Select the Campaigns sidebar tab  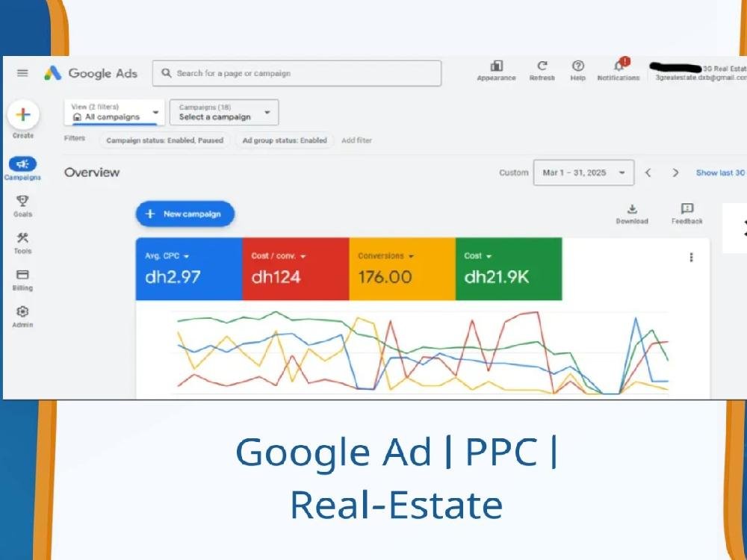click(x=22, y=165)
